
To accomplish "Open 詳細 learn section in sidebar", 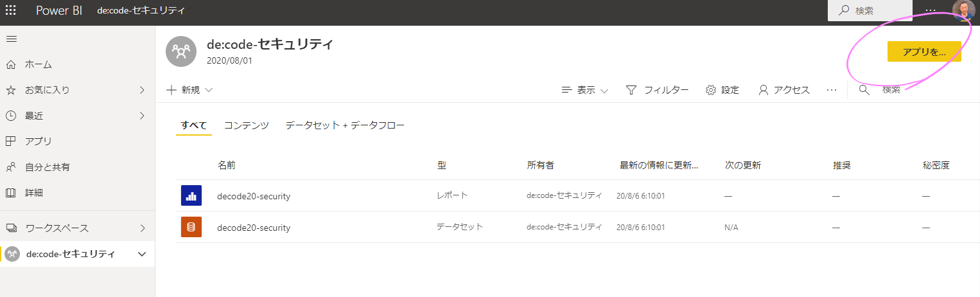I will (x=34, y=193).
